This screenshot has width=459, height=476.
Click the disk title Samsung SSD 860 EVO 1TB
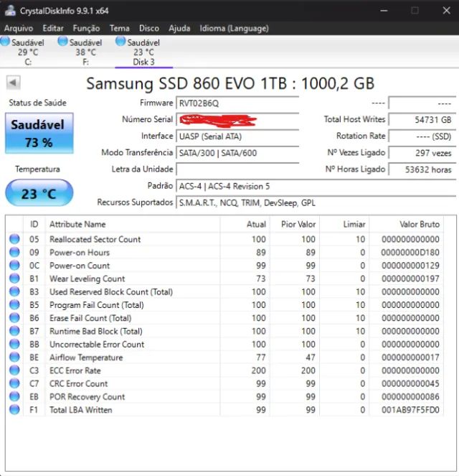point(230,83)
